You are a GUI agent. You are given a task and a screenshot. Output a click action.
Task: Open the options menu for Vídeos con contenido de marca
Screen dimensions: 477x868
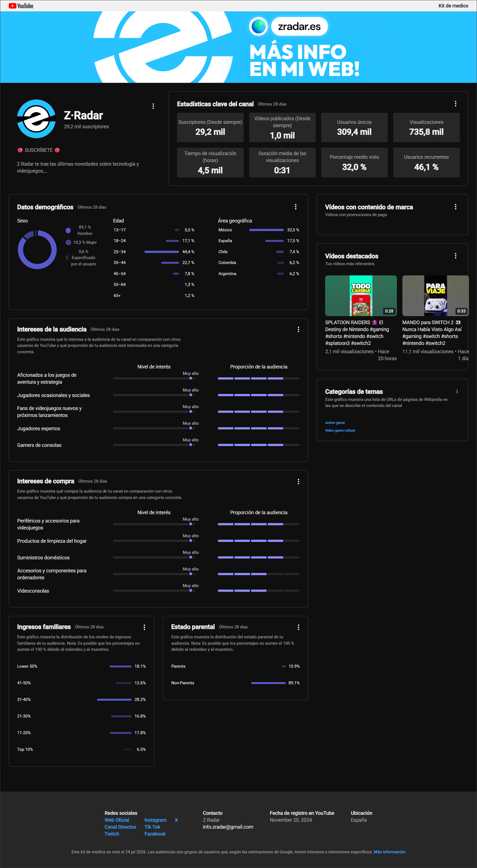(x=455, y=207)
